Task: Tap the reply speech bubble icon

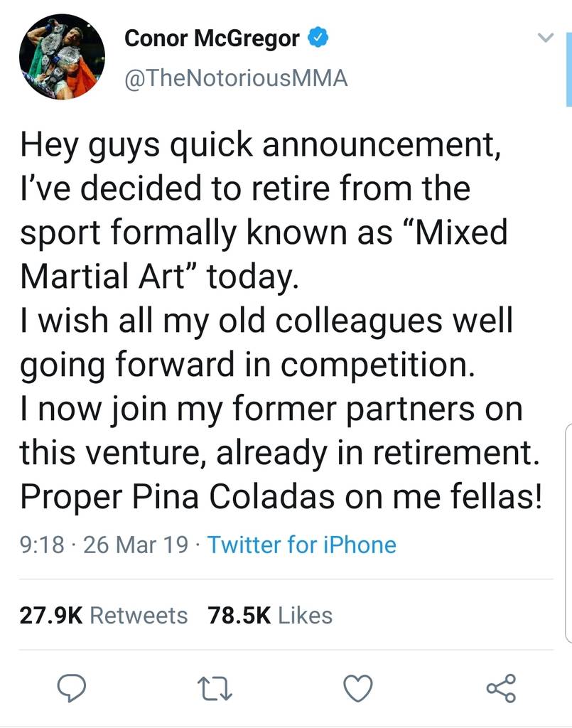Action: point(72,687)
